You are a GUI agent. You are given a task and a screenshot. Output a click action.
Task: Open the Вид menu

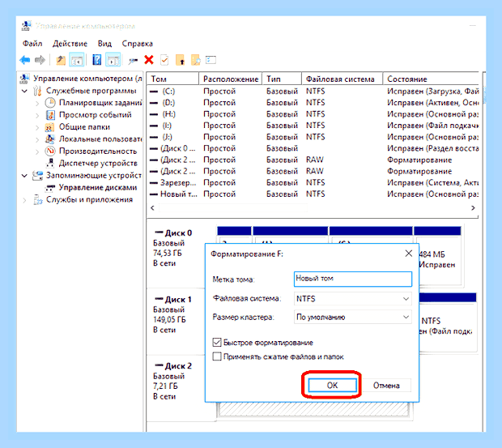tap(104, 43)
